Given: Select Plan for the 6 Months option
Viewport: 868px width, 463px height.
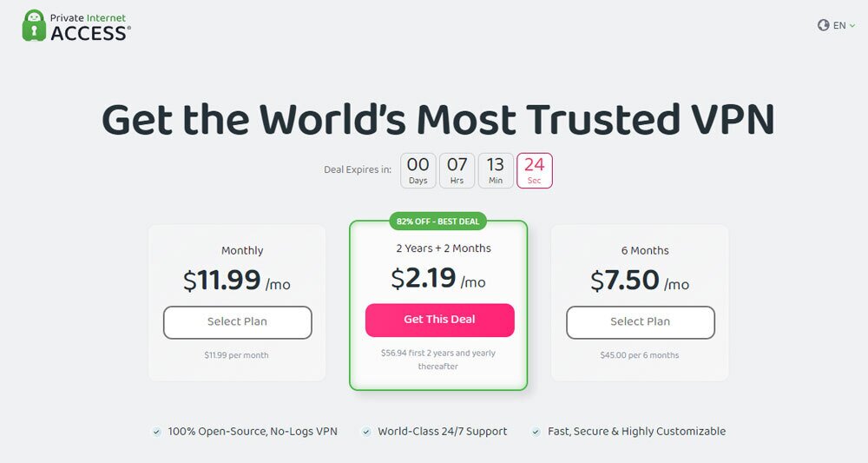Looking at the screenshot, I should [641, 322].
